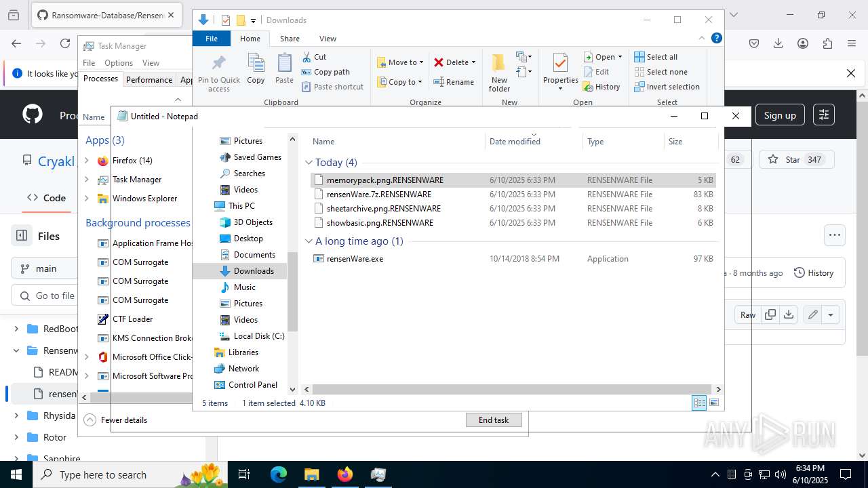This screenshot has width=868, height=488.
Task: Open Edge from taskbar
Action: pos(279,474)
